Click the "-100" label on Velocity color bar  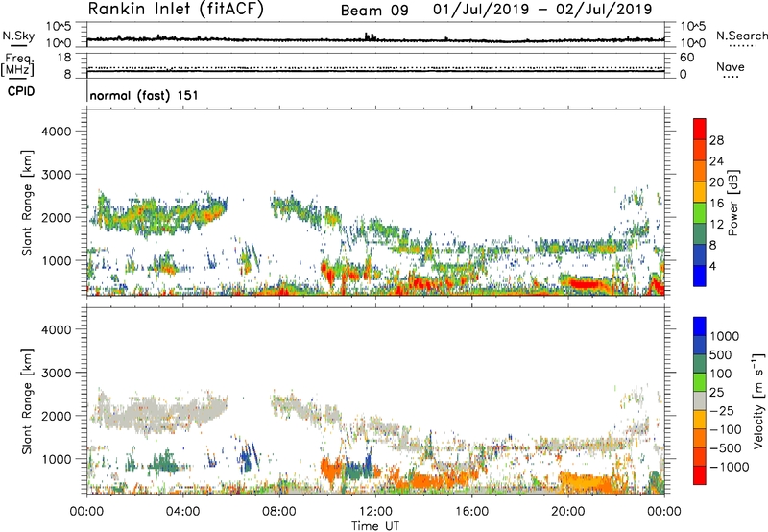(725, 429)
